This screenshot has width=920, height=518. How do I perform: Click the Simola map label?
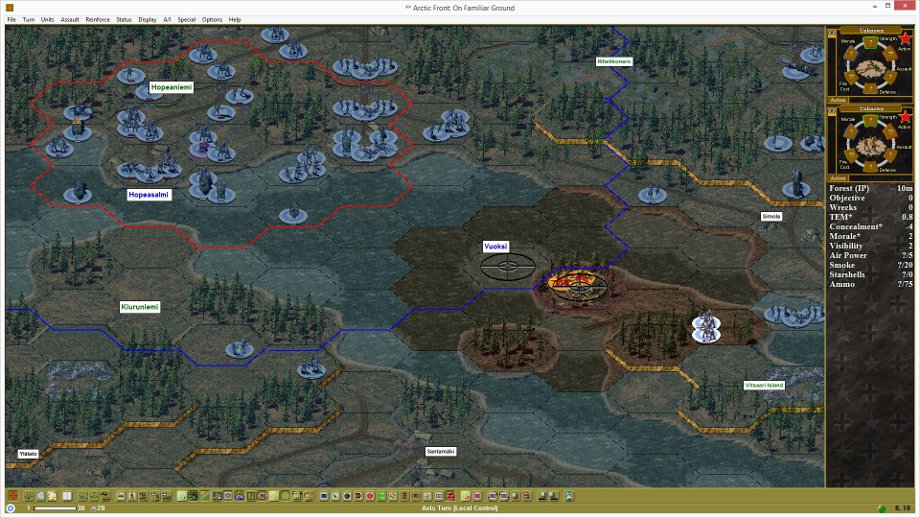pos(771,216)
